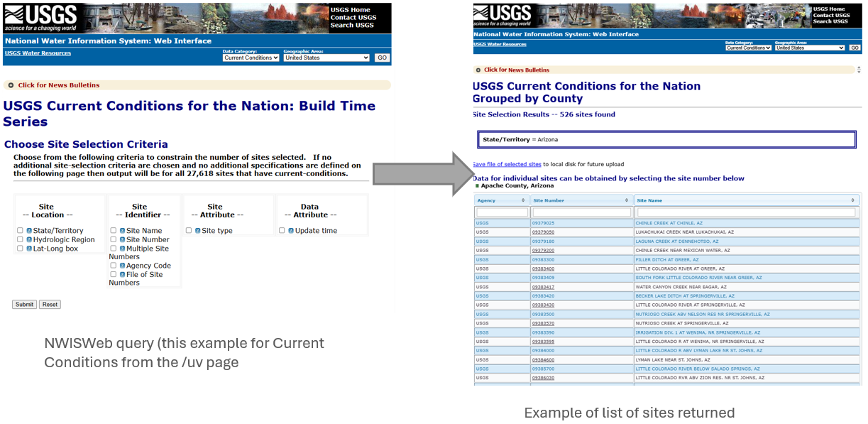This screenshot has width=868, height=424.
Task: Click the help icon beside Agency Code
Action: point(122,266)
